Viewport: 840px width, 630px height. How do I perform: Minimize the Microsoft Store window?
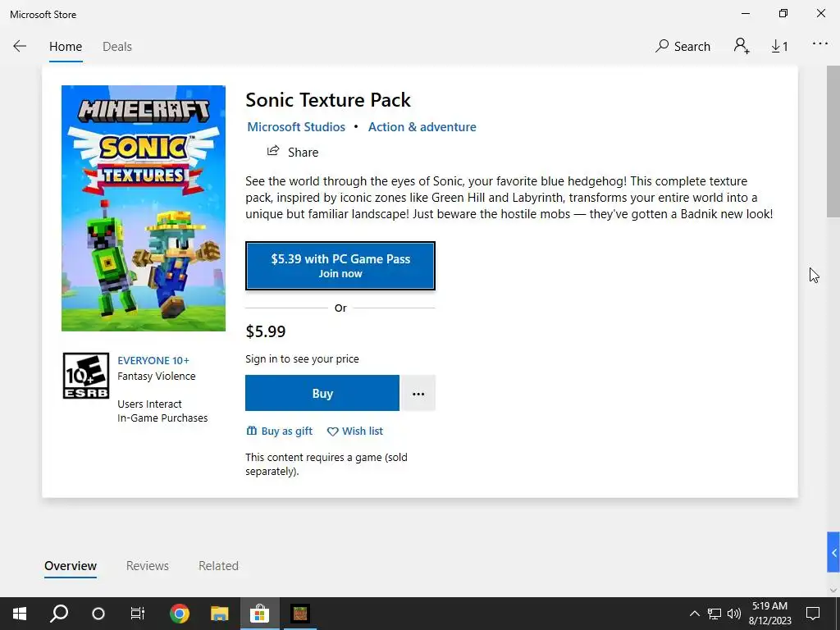click(x=746, y=13)
